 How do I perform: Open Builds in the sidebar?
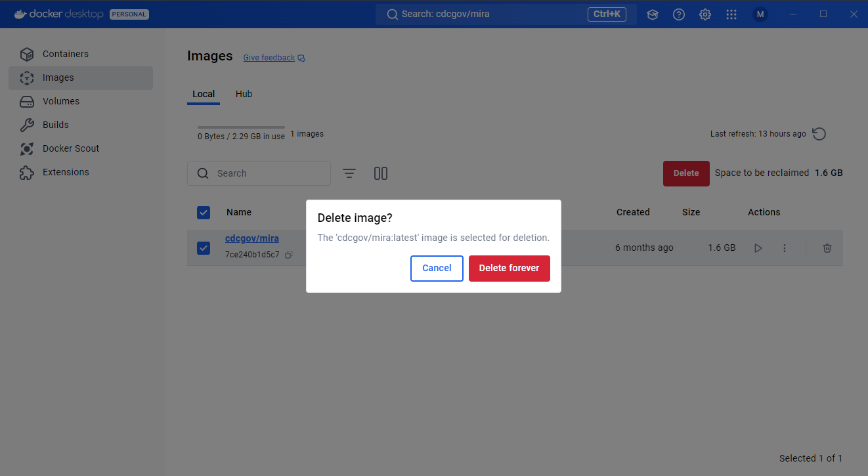81,125
